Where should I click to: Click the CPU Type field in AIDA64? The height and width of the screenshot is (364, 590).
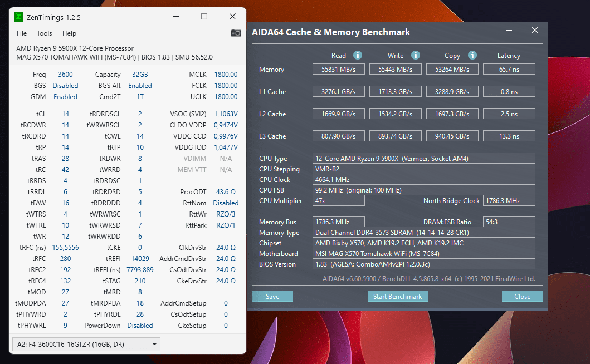pos(423,158)
